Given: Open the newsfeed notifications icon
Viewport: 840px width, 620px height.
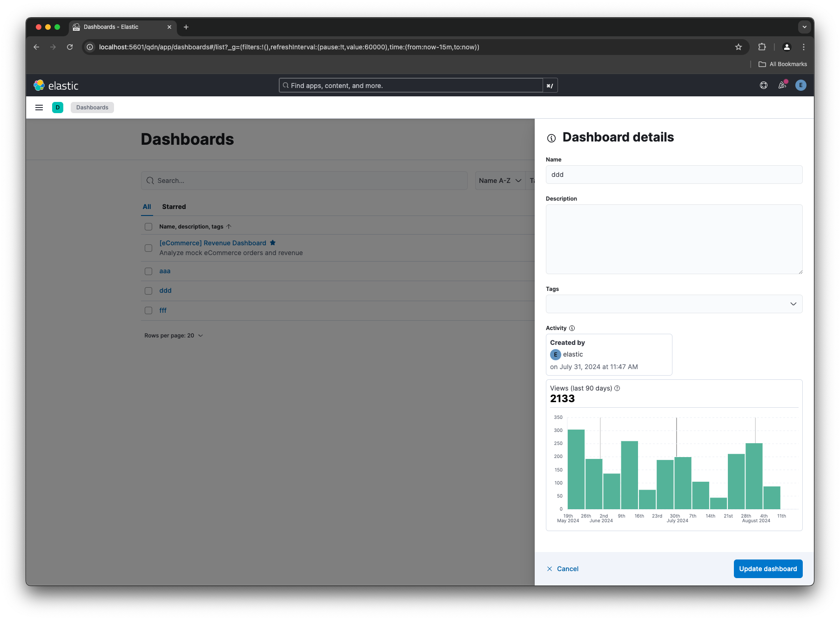Looking at the screenshot, I should click(x=782, y=85).
